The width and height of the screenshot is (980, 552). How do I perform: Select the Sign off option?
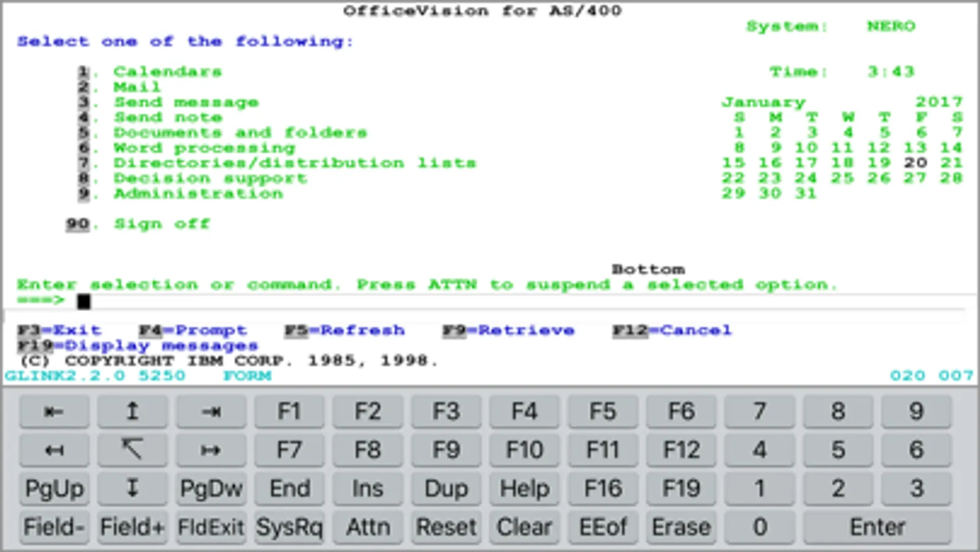[138, 224]
